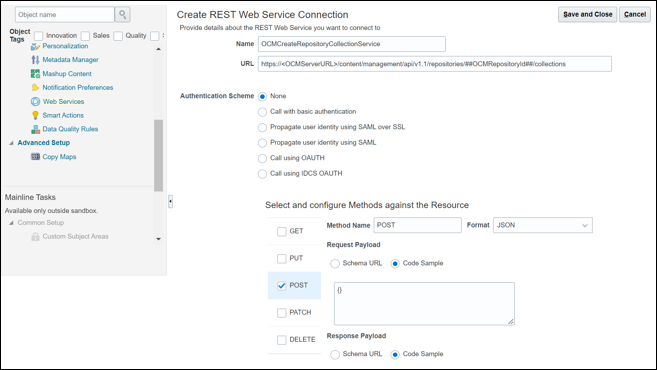Tick the Innovation object tag checkbox
The height and width of the screenshot is (370, 657).
(39, 36)
